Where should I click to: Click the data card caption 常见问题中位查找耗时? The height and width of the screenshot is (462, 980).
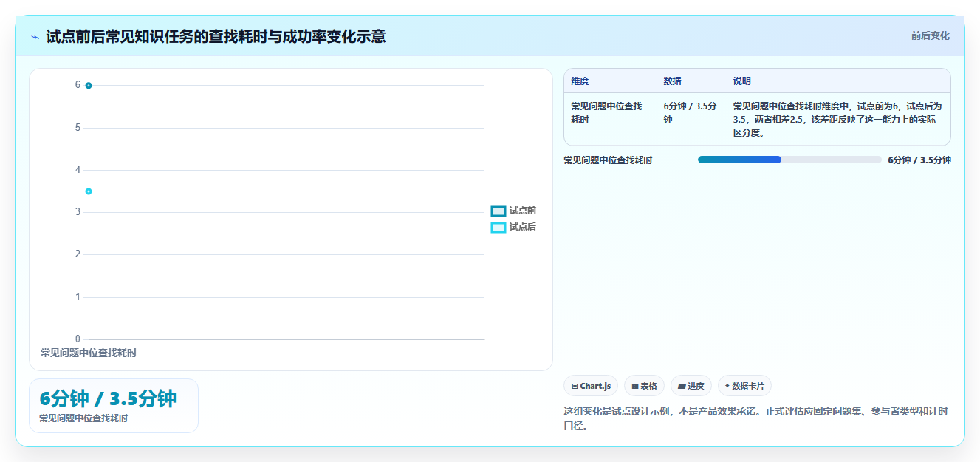pos(83,418)
